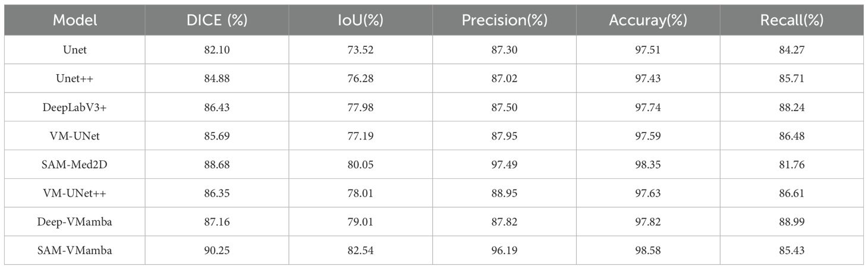This screenshot has height=269, width=868.
Task: Click the Model column header
Action: (x=75, y=20)
